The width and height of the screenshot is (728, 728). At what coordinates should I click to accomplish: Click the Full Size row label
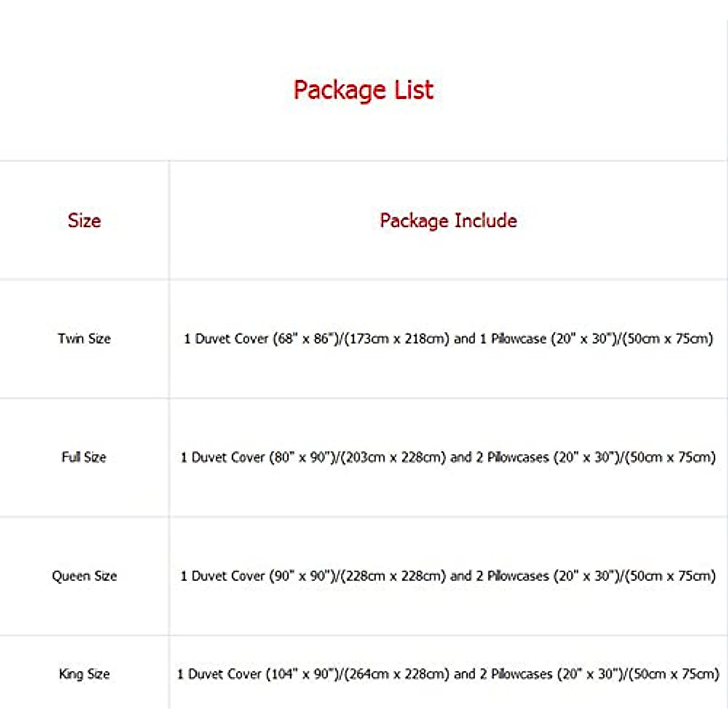[x=84, y=457]
